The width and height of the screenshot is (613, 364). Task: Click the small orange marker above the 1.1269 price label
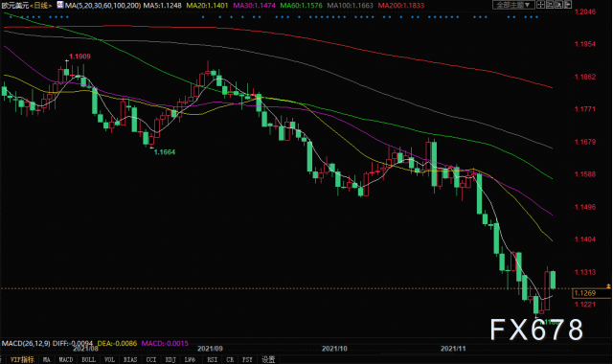click(608, 286)
